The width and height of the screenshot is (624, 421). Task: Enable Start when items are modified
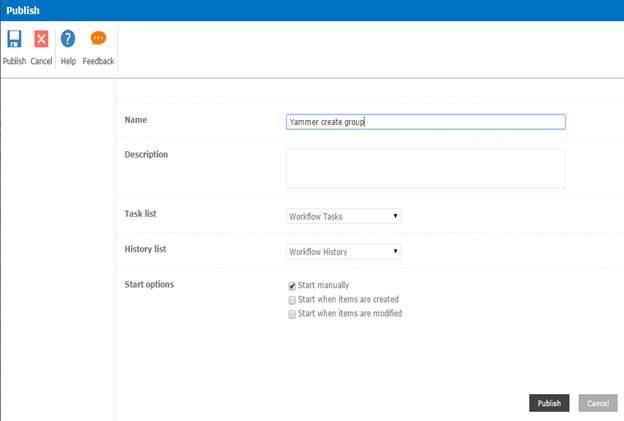pyautogui.click(x=292, y=313)
